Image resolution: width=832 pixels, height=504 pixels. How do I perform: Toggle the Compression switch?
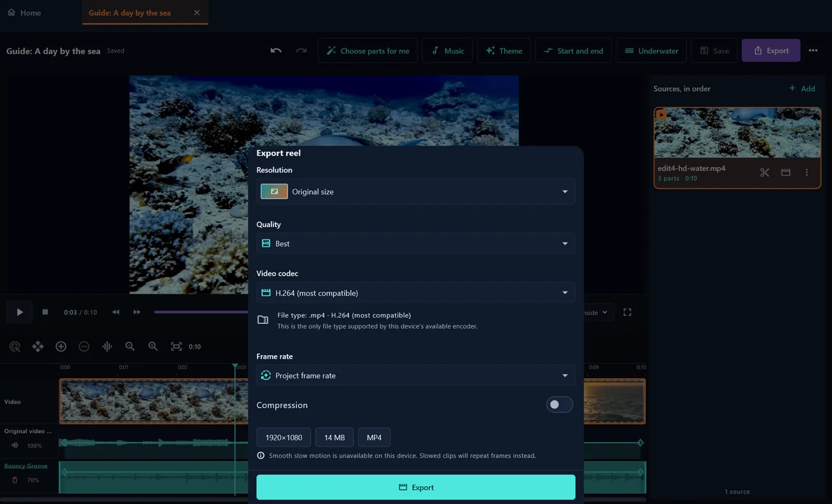559,405
